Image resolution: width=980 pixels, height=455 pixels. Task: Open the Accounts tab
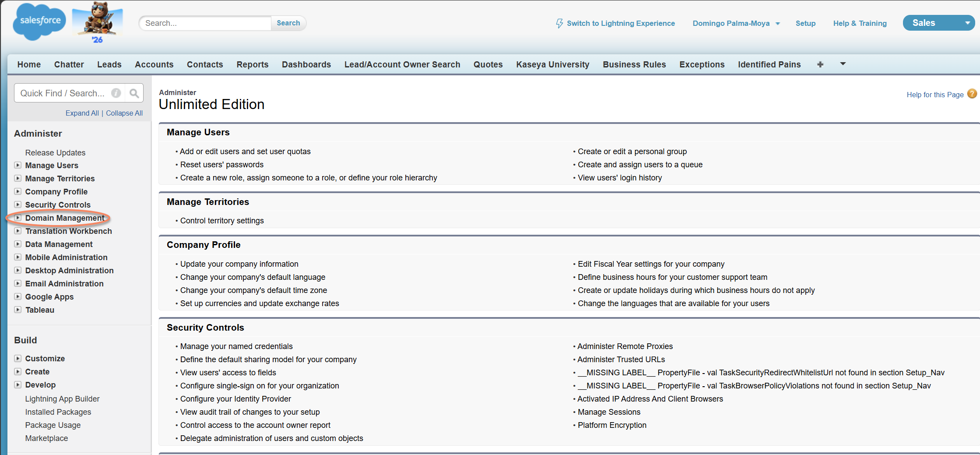pos(154,64)
